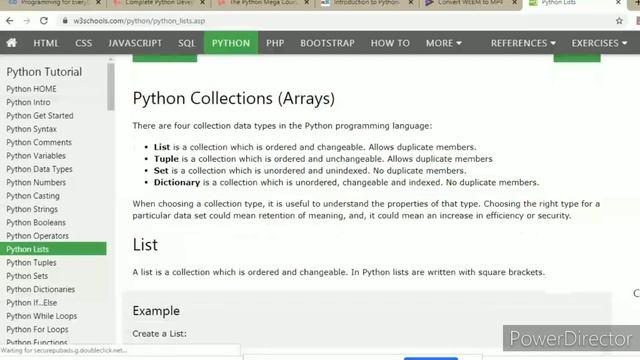Open Python HOME in the sidebar
This screenshot has height=360, width=640.
click(31, 89)
